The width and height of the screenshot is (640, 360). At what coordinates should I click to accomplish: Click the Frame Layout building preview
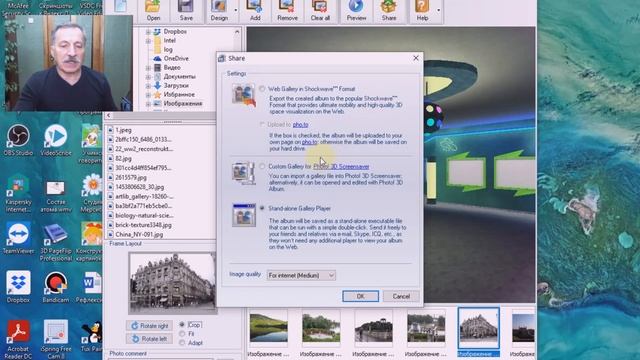173,283
